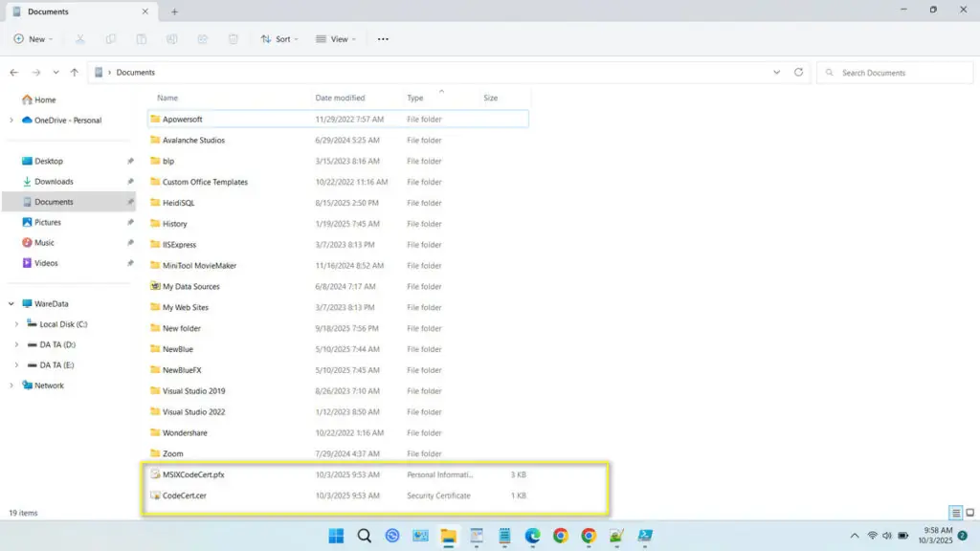Click the Cut icon in the toolbar
The image size is (980, 551).
80,39
